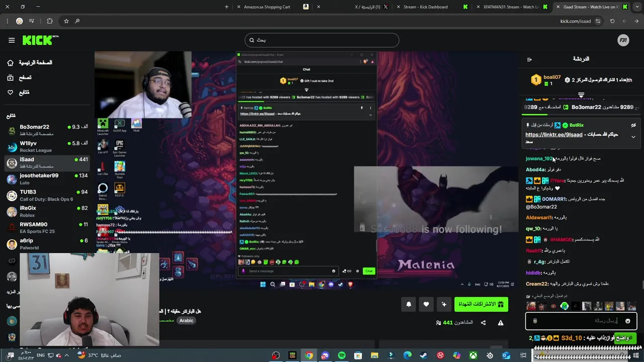The width and height of the screenshot is (644, 362).
Task: Open Xbox app from the taskbar
Action: tap(473, 355)
